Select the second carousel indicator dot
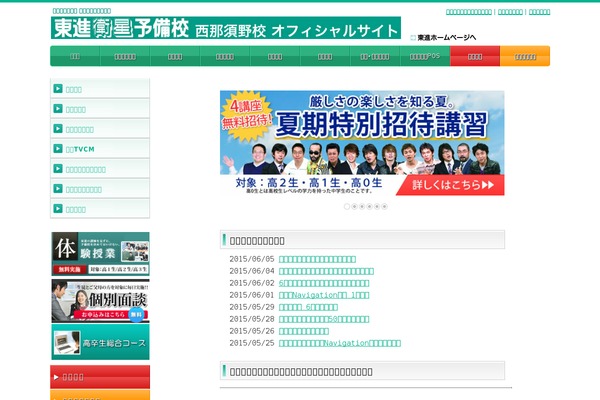The height and width of the screenshot is (400, 600). point(354,207)
